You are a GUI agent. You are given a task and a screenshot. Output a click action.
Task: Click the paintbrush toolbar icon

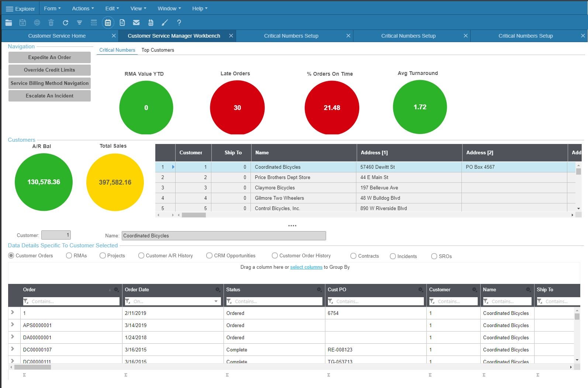point(165,23)
